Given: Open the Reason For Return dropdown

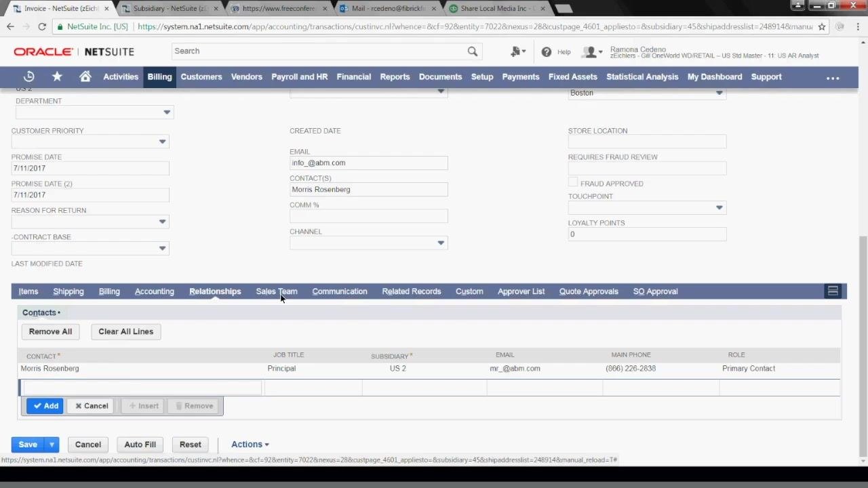Looking at the screenshot, I should 162,222.
